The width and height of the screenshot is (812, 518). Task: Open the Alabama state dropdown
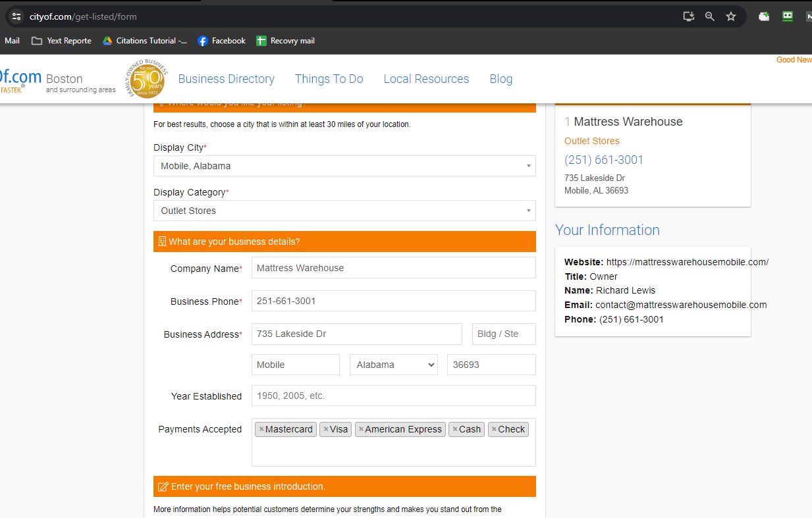(394, 365)
